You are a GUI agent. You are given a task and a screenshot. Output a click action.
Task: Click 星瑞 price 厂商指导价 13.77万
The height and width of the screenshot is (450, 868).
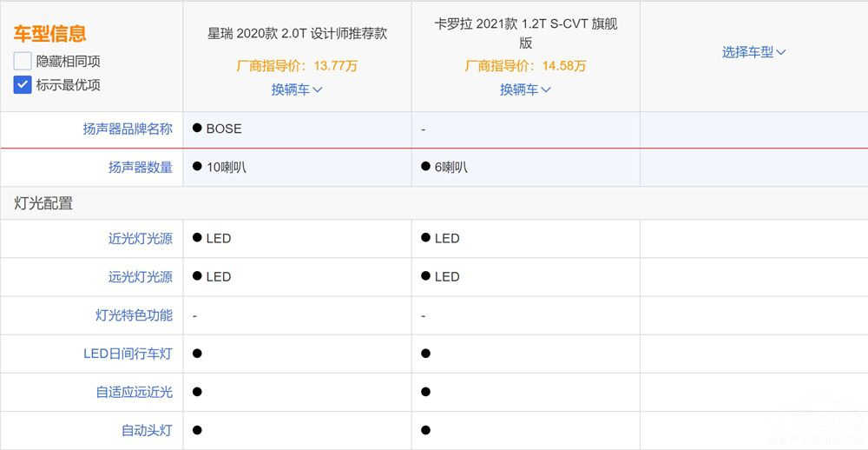click(x=297, y=65)
